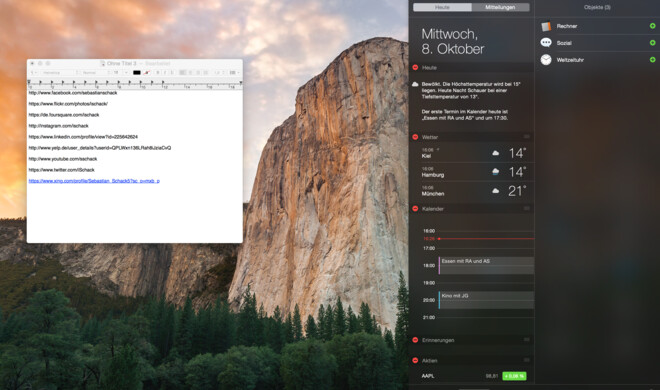Image resolution: width=660 pixels, height=390 pixels.
Task: Justify text in TextEdit toolbar
Action: (x=205, y=72)
